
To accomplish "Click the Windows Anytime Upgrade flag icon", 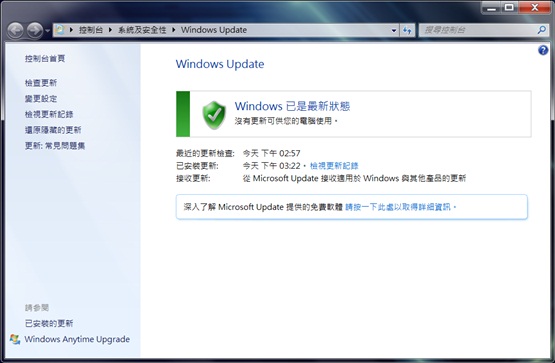I will 15,339.
